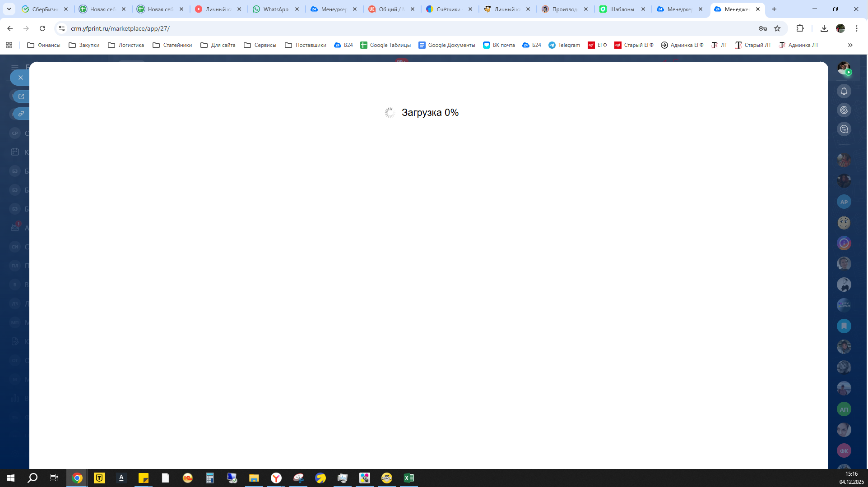Click the chat search icon in right sidebar
The width and height of the screenshot is (868, 487).
tap(844, 129)
